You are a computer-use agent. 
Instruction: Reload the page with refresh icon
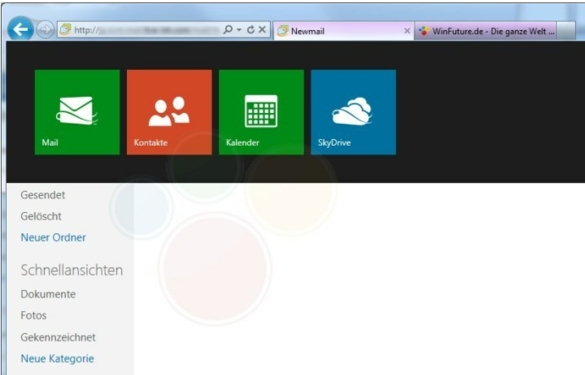(x=251, y=29)
